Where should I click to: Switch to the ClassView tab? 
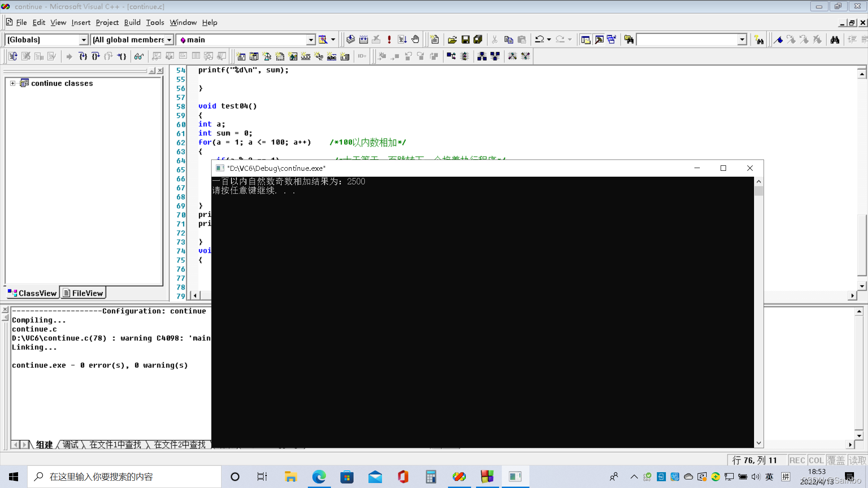33,293
